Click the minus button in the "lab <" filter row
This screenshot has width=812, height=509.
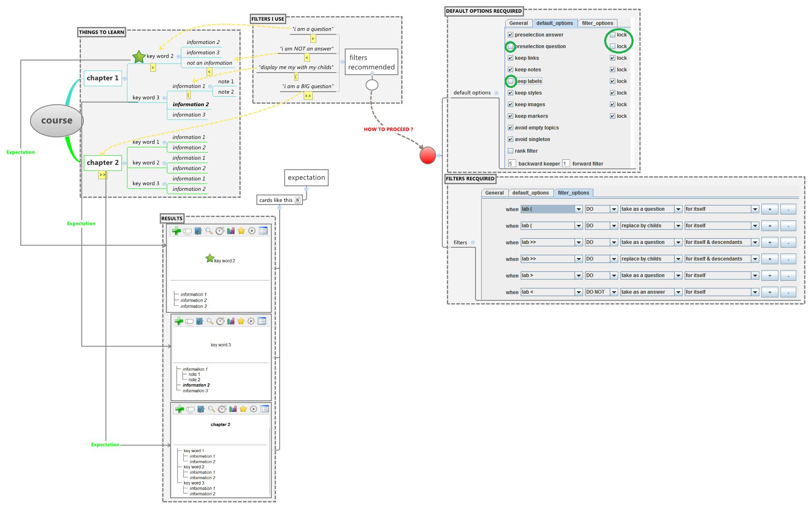coord(788,292)
